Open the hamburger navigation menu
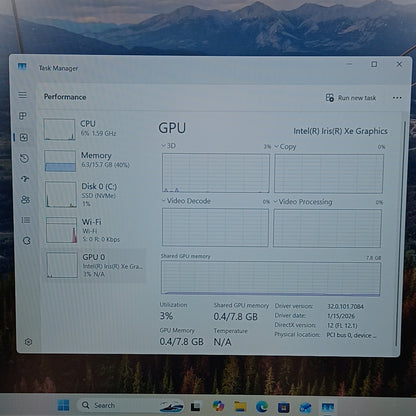The image size is (416, 416). pyautogui.click(x=22, y=95)
